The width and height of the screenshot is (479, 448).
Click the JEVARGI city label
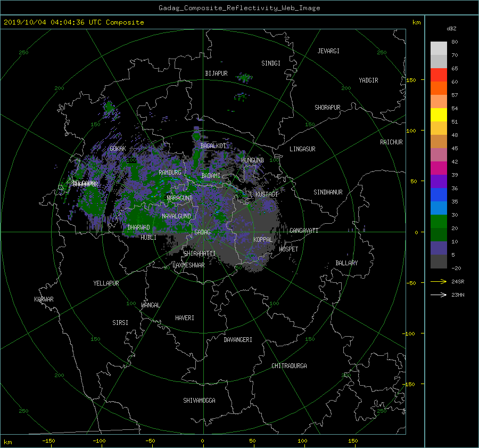[328, 51]
